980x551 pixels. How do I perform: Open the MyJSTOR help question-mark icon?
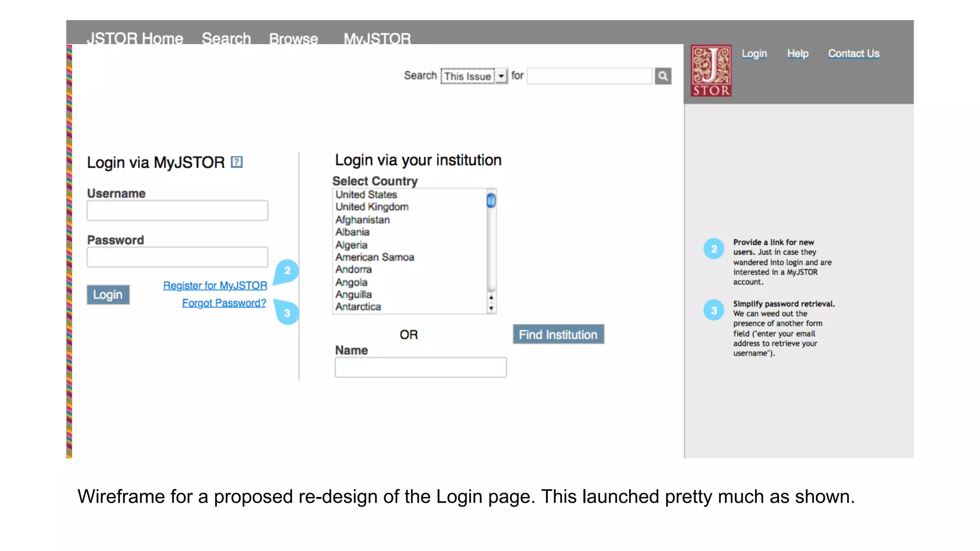click(x=236, y=162)
